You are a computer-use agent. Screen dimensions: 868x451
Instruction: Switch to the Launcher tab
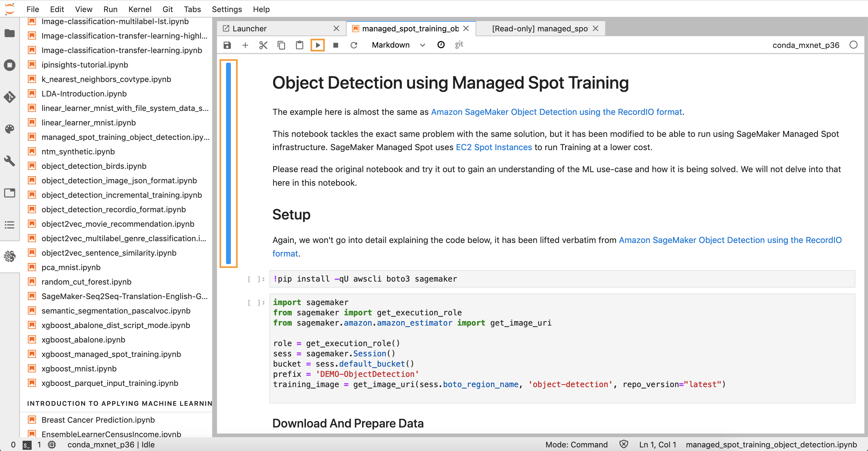[249, 27]
